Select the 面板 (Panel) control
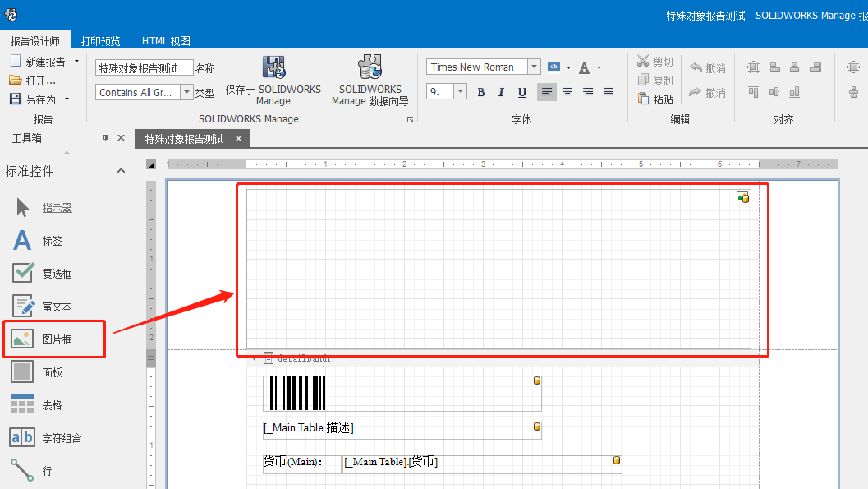868x489 pixels. pyautogui.click(x=51, y=372)
